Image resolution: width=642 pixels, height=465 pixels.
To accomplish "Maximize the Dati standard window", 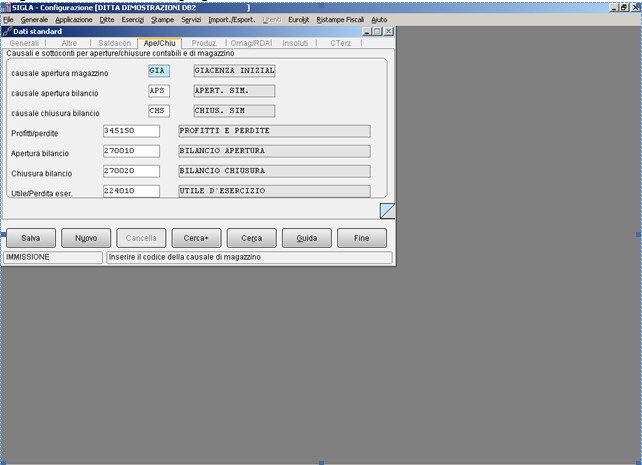I will pos(377,32).
